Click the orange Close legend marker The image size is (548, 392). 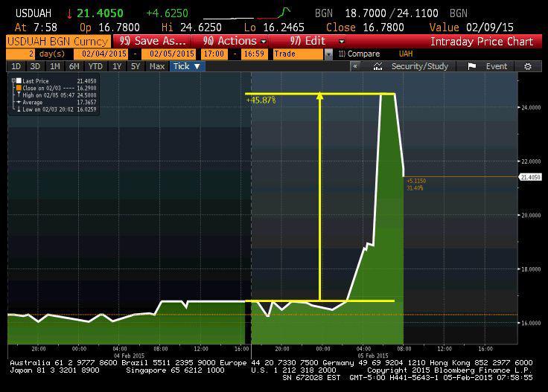(x=19, y=88)
